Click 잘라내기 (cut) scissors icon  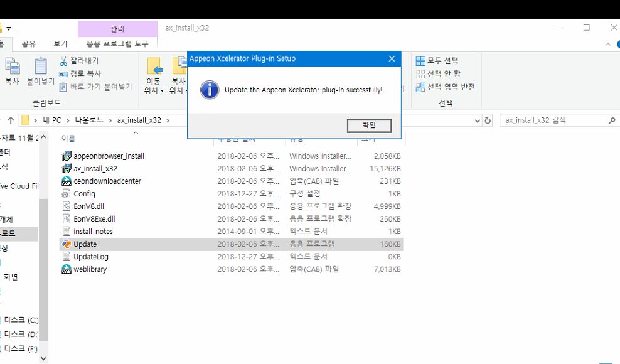click(x=63, y=60)
